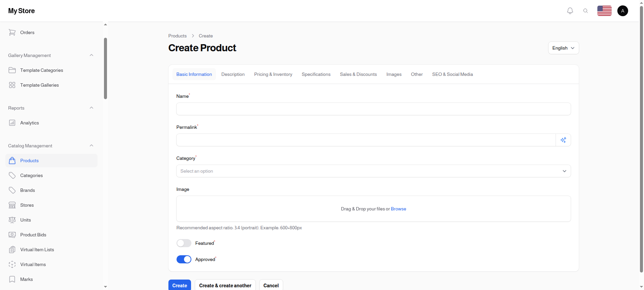
Task: Open Virtual Items in the sidebar
Action: 51,264
